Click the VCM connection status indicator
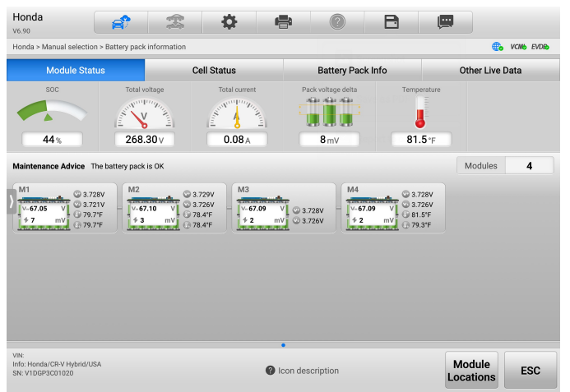 click(518, 48)
